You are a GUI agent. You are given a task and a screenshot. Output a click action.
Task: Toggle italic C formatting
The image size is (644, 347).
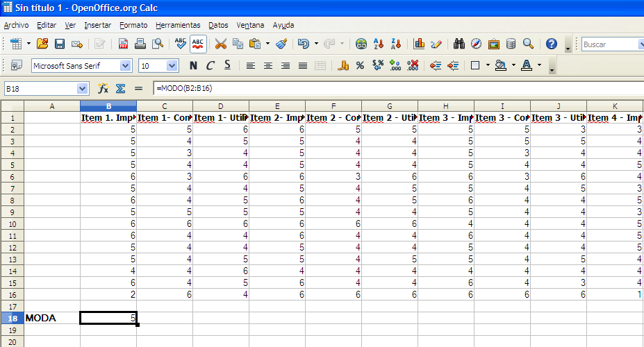(210, 66)
